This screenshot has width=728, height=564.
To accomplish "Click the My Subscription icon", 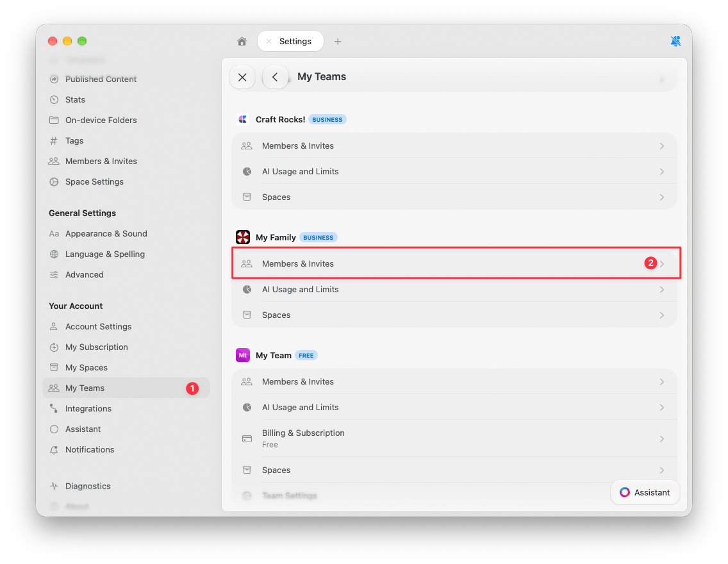I will (54, 347).
